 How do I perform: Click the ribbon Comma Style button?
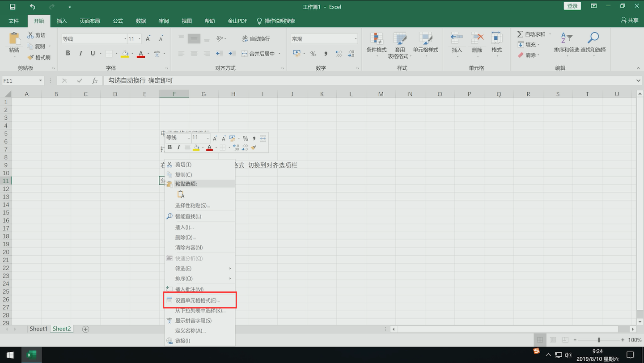pos(326,54)
